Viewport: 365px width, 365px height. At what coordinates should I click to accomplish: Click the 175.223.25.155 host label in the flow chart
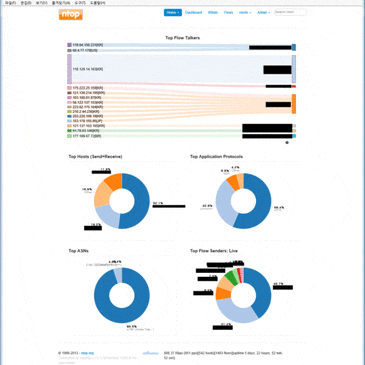88,88
